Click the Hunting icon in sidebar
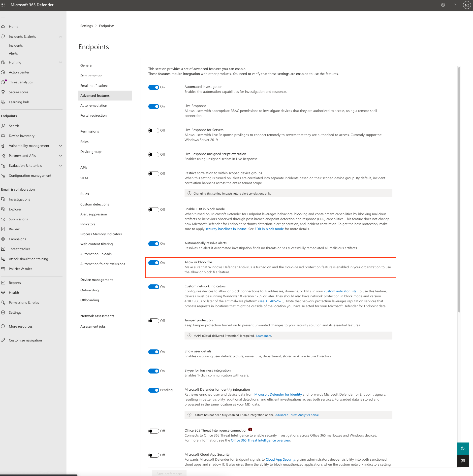 pos(3,62)
